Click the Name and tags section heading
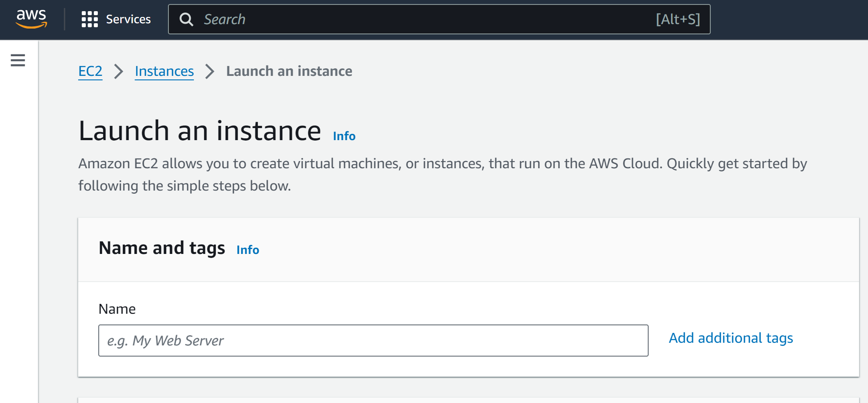The image size is (868, 403). tap(162, 248)
